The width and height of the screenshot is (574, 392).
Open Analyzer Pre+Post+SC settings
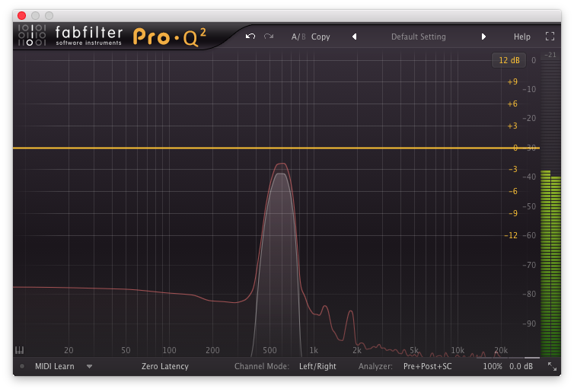tap(428, 366)
